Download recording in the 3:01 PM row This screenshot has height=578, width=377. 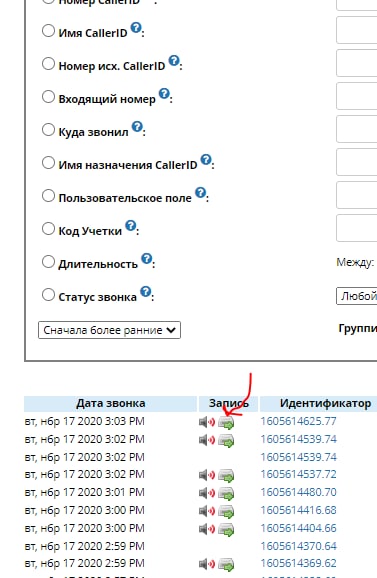[x=226, y=494]
